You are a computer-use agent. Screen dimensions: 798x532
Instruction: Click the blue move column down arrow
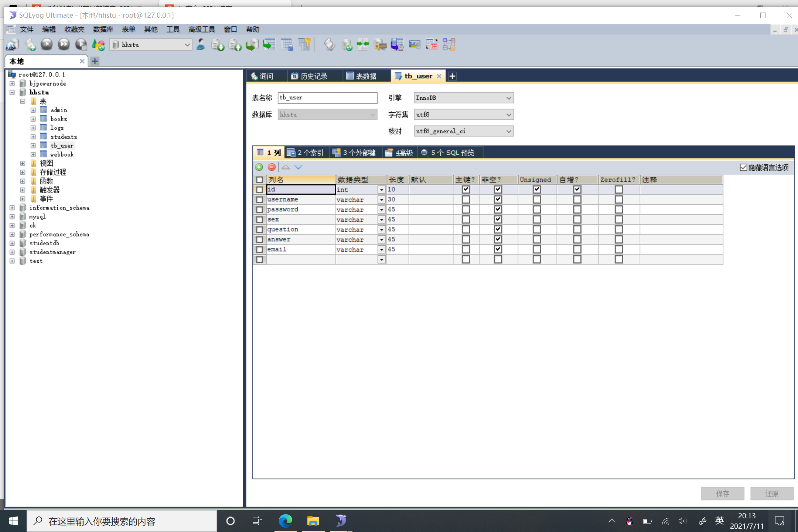[x=298, y=167]
